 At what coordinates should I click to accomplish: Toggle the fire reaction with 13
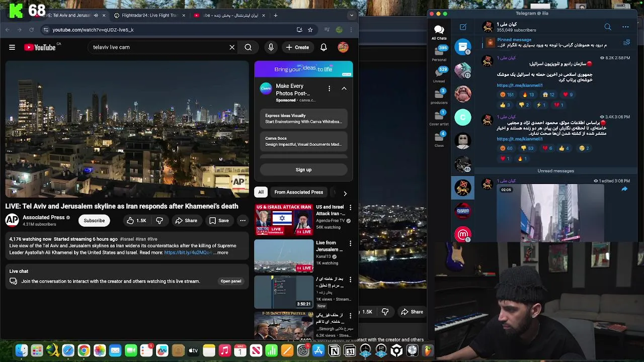528,95
